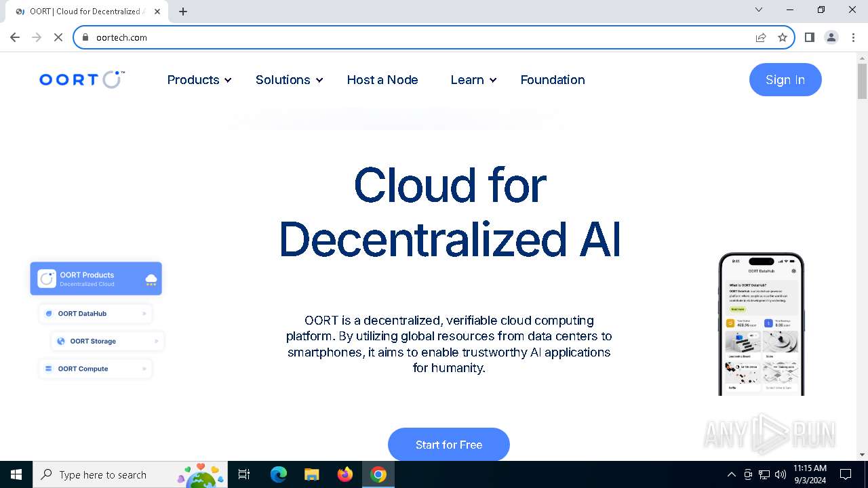Click the browser forward arrow
Image resolution: width=868 pixels, height=488 pixels.
(x=37, y=37)
